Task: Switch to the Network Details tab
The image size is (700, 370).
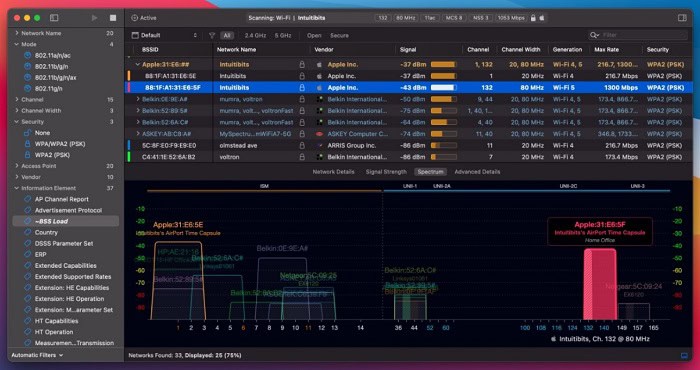Action: [x=333, y=172]
